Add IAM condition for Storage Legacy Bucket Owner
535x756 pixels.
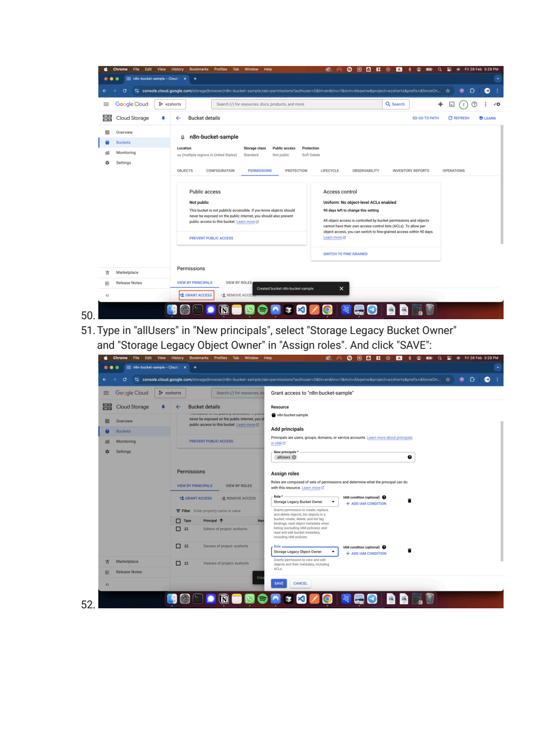366,504
